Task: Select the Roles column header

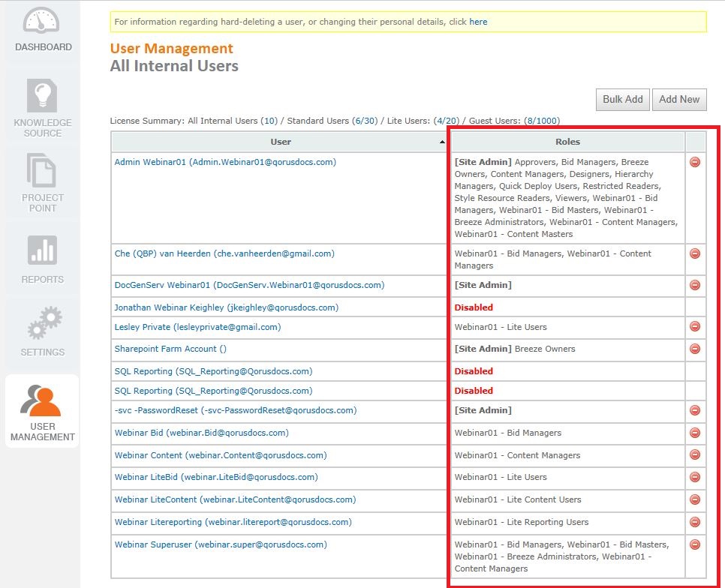Action: pos(568,142)
